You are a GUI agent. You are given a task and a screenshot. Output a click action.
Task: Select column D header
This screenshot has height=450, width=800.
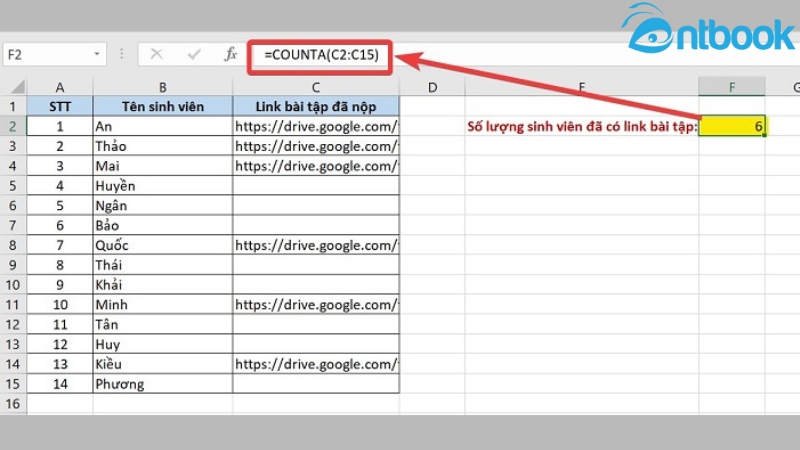pyautogui.click(x=432, y=87)
